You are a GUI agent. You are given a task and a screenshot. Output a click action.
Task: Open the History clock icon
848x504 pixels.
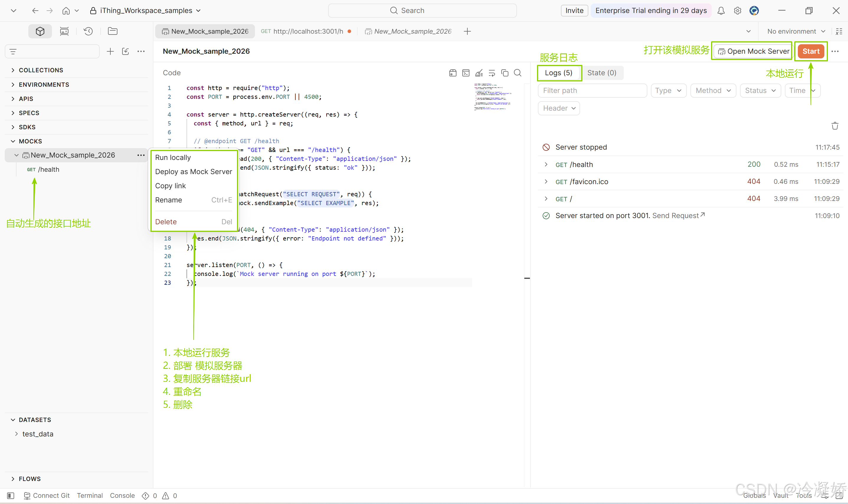(x=88, y=31)
